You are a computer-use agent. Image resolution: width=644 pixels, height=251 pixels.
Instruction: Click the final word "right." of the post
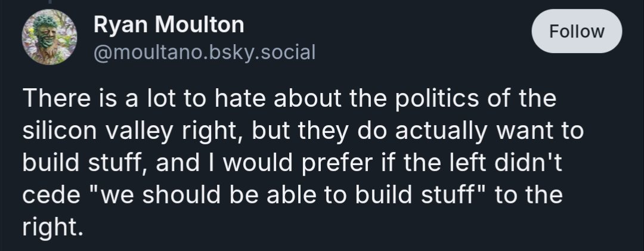click(x=52, y=228)
